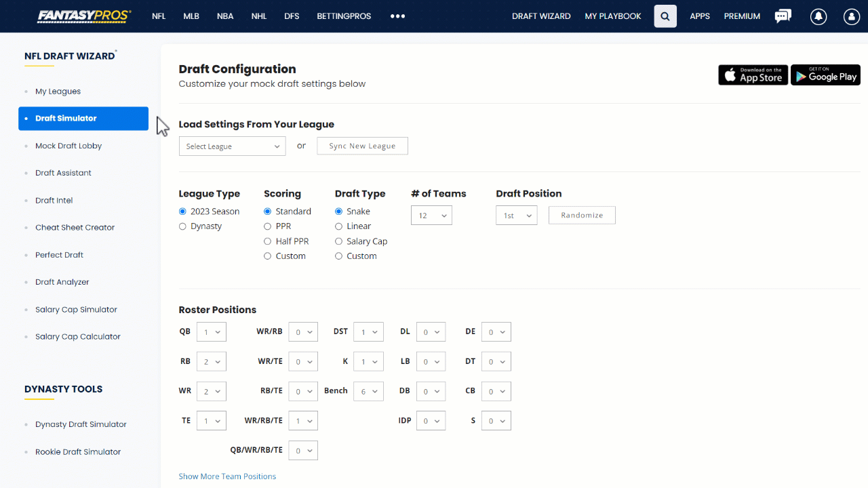Click Show More Team Positions link
This screenshot has width=868, height=488.
227,476
